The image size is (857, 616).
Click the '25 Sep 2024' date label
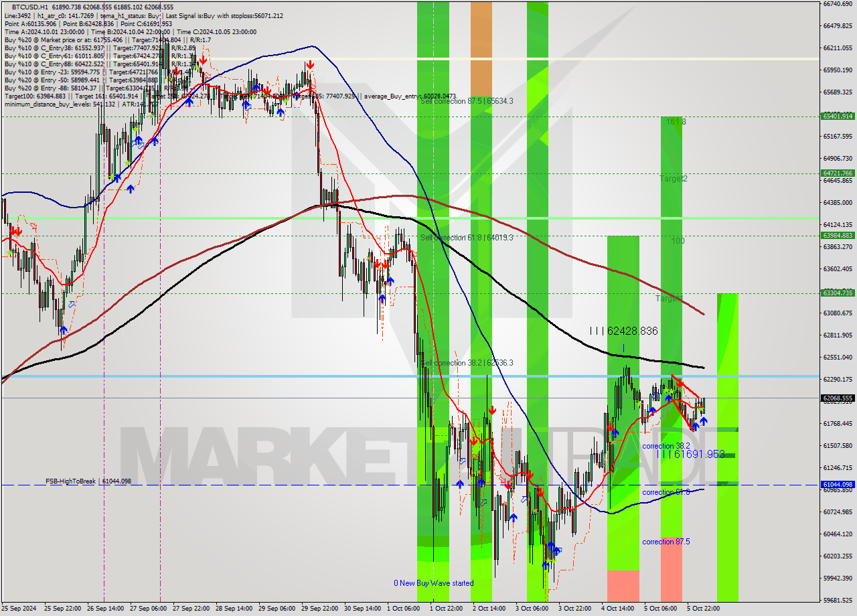[20, 609]
